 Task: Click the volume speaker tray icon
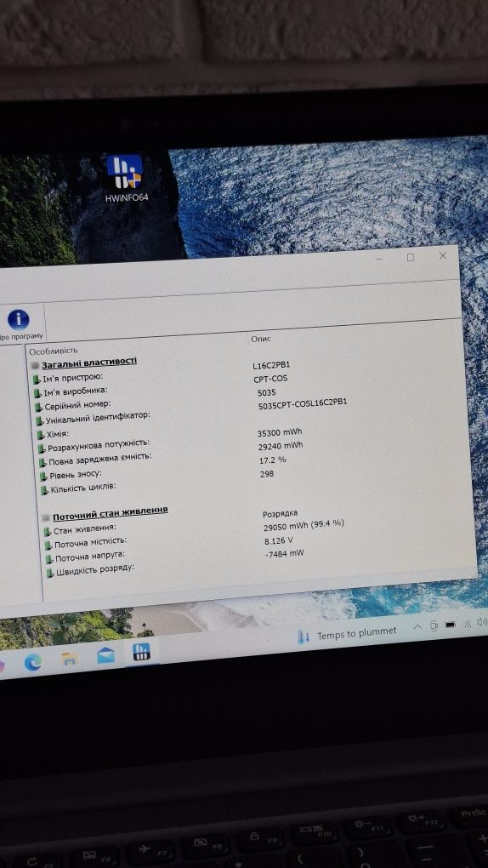coord(481,622)
